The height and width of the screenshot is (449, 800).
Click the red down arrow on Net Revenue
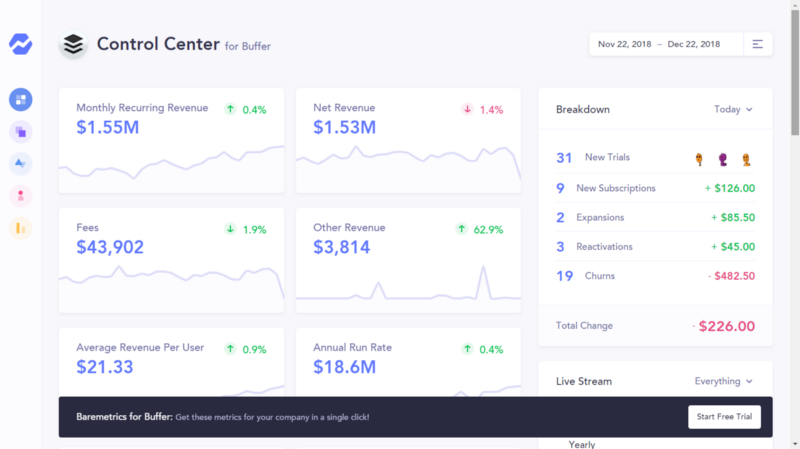pos(467,109)
